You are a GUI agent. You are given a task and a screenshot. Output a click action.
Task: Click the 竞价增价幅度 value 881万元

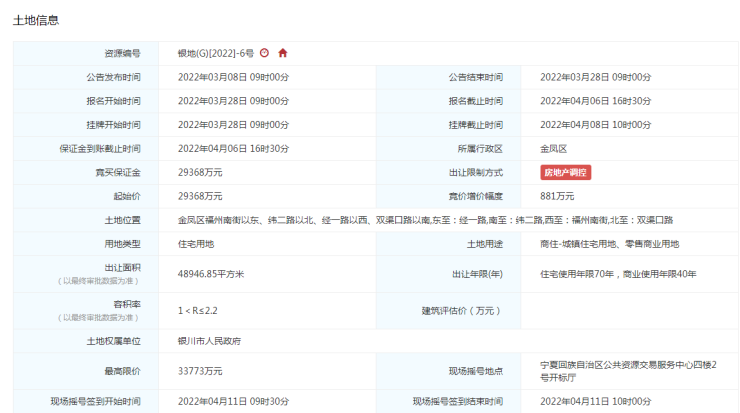point(557,196)
